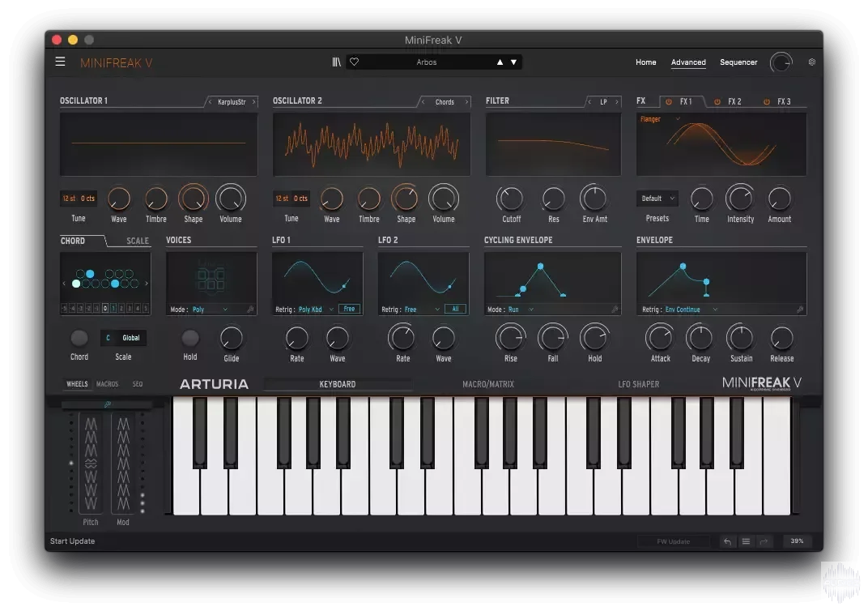Open Cycling Envelope Mode Run dropdown

(x=521, y=310)
